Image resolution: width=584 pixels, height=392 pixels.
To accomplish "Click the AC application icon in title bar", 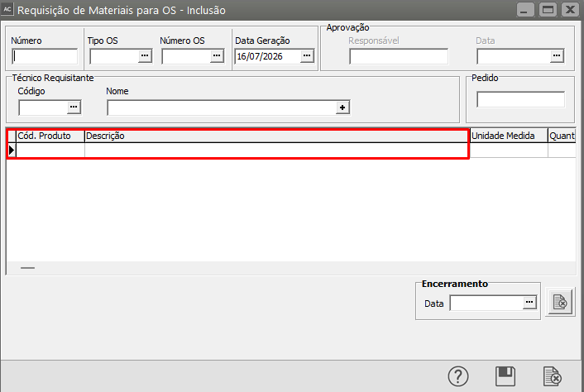I will 7,9.
